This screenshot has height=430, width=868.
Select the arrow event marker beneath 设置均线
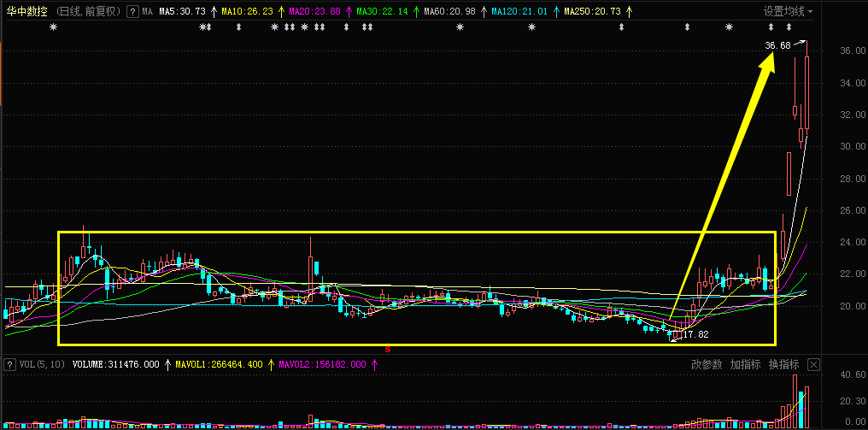pos(789,27)
